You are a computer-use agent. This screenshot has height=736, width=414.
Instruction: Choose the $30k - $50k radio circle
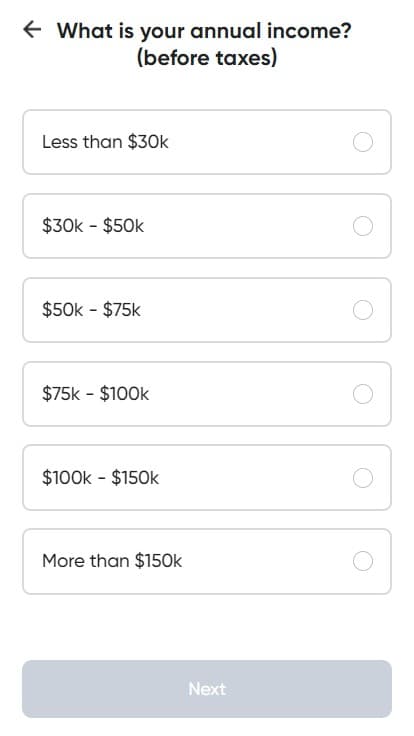[363, 226]
